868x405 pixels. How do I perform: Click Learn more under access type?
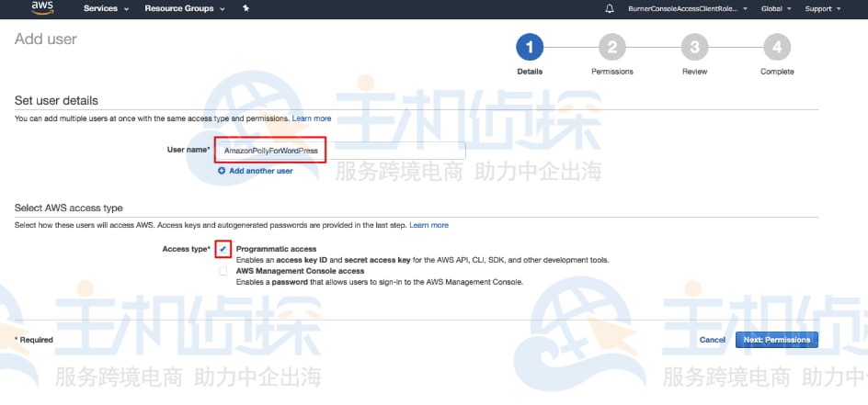(429, 225)
